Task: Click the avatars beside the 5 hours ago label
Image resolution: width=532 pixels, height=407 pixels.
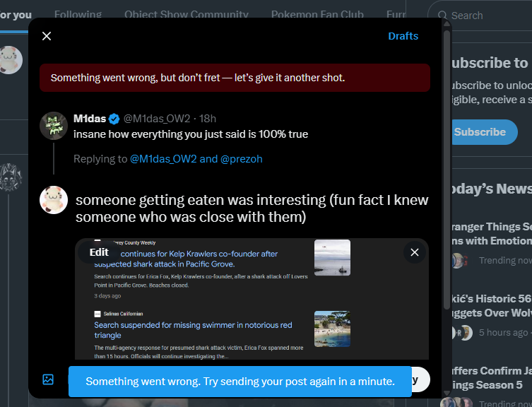Action: pyautogui.click(x=462, y=333)
